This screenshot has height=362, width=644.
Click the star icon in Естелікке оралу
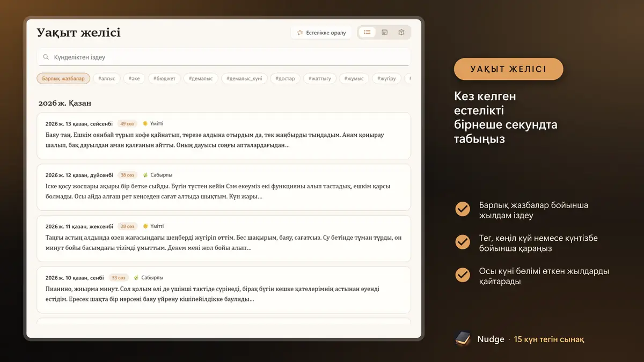[300, 33]
